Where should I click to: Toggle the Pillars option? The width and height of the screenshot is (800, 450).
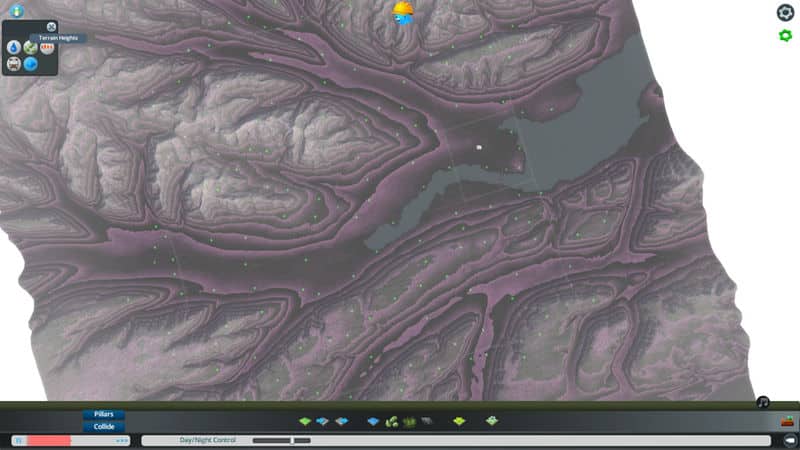click(x=104, y=414)
